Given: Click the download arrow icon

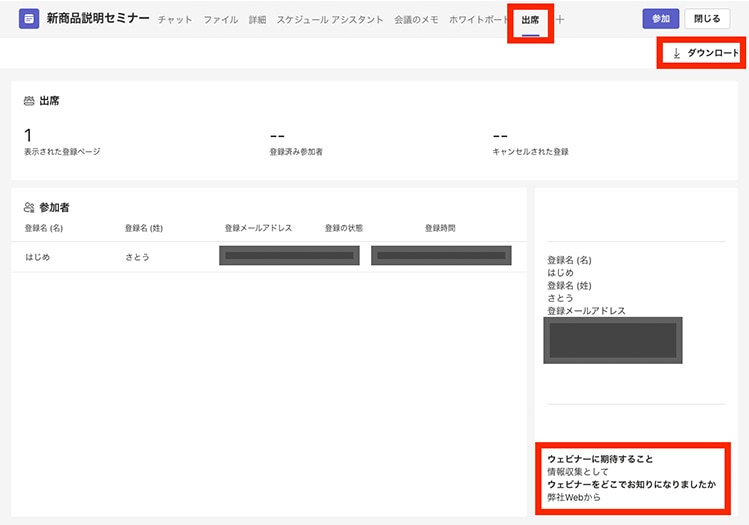Looking at the screenshot, I should click(676, 53).
